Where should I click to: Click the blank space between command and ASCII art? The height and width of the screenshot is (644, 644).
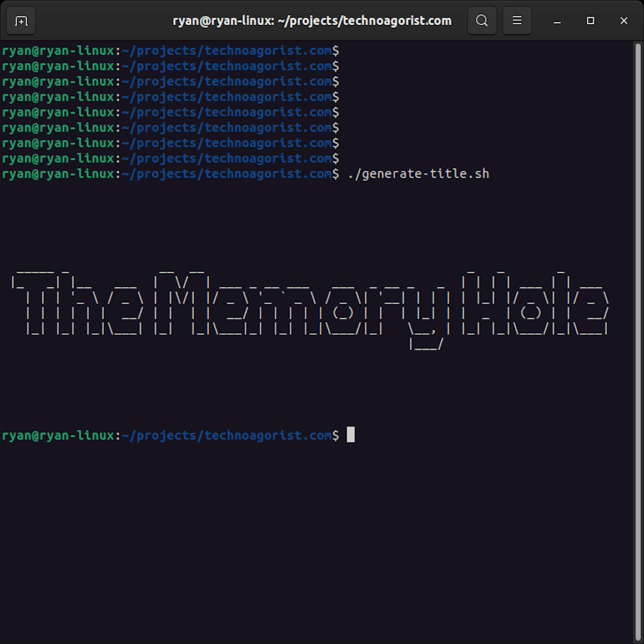pyautogui.click(x=315, y=222)
